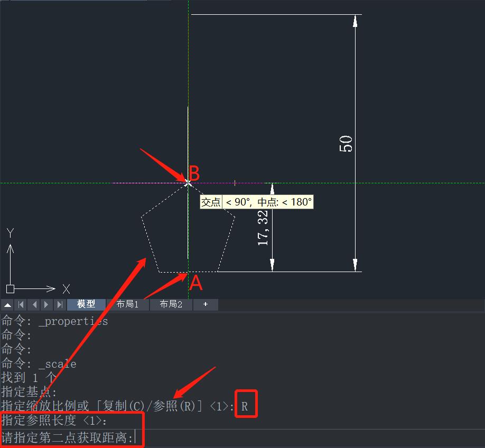Pick the bottom midpoint A of the pentagon
485x448 pixels.
tap(188, 272)
